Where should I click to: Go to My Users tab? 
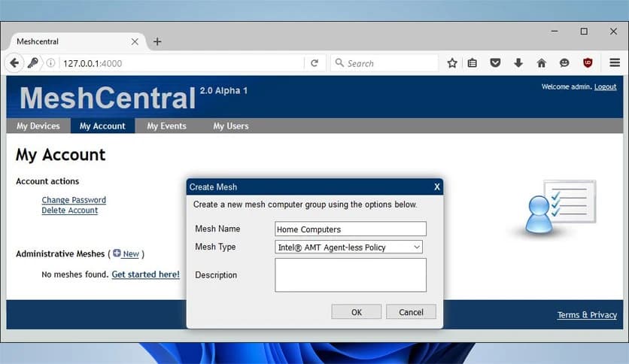pyautogui.click(x=231, y=126)
